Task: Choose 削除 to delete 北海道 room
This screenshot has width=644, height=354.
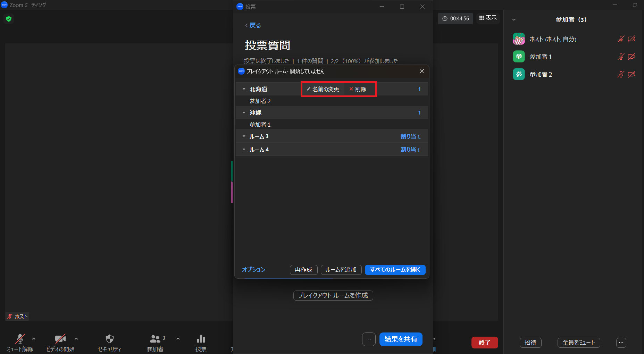Action: point(358,89)
